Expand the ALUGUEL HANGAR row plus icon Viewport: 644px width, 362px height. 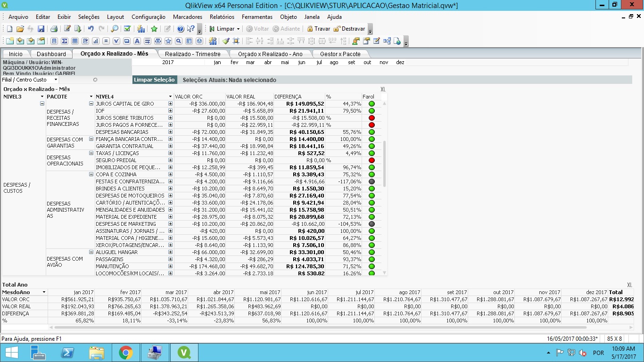pyautogui.click(x=170, y=252)
